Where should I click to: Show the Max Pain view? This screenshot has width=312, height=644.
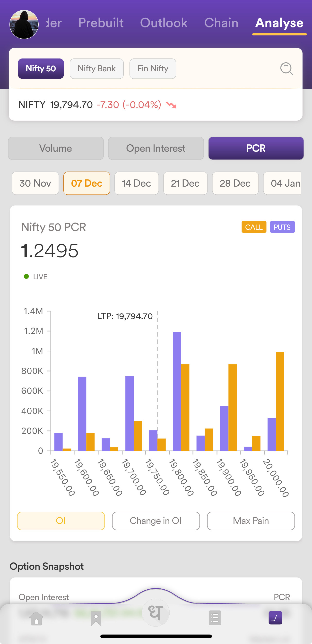point(251,521)
